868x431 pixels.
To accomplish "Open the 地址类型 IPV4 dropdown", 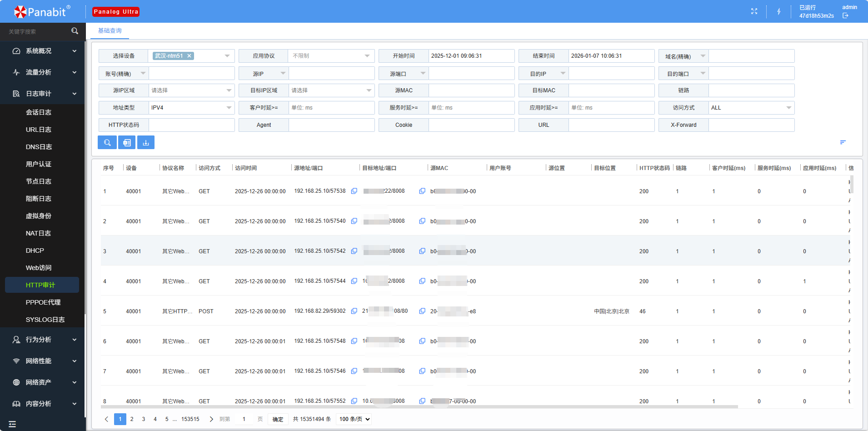I will 191,108.
